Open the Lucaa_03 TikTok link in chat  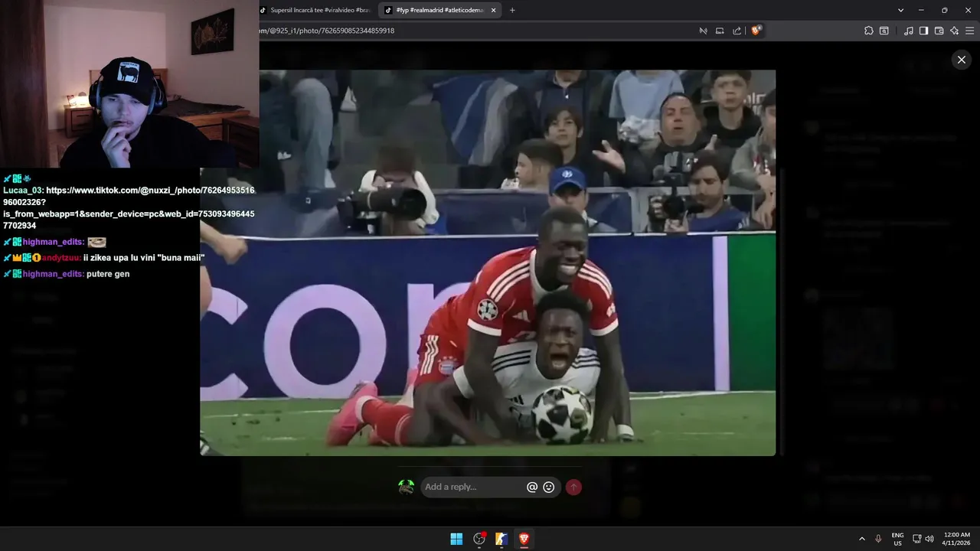129,207
